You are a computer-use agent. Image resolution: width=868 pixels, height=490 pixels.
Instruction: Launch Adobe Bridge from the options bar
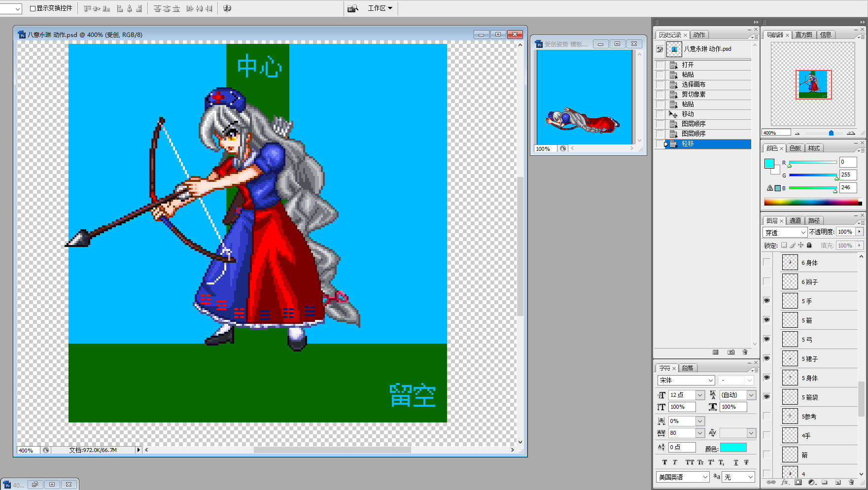pos(353,8)
